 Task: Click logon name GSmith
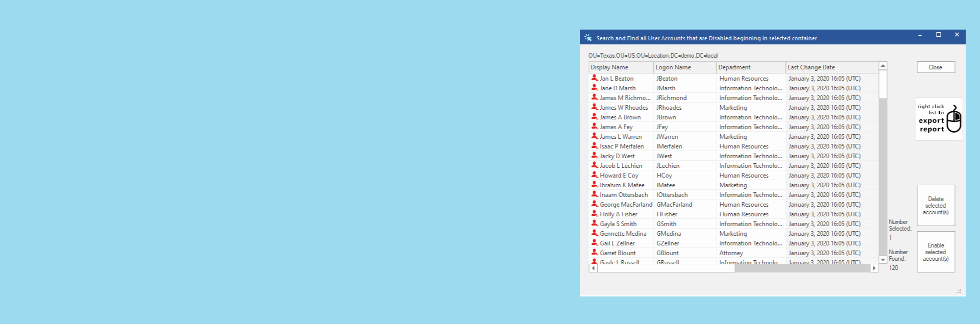click(x=667, y=224)
